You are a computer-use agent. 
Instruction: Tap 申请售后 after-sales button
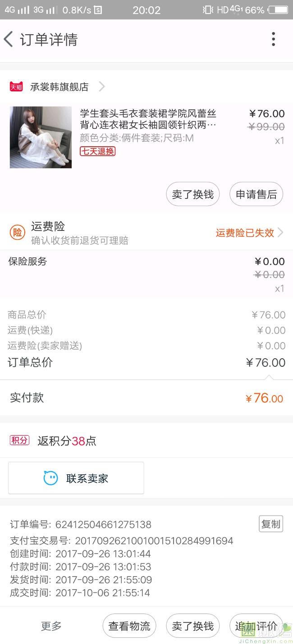pyautogui.click(x=256, y=194)
